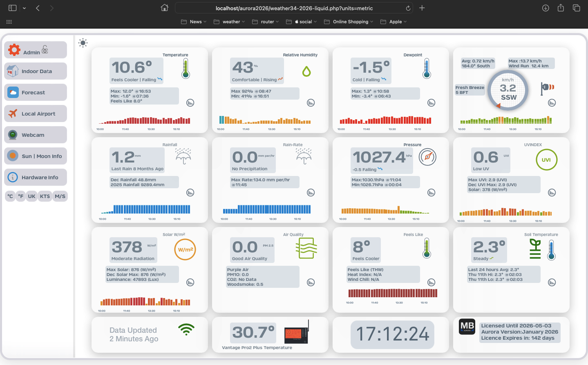The width and height of the screenshot is (588, 365).
Task: Open the Local Airport sidebar item
Action: pyautogui.click(x=36, y=114)
